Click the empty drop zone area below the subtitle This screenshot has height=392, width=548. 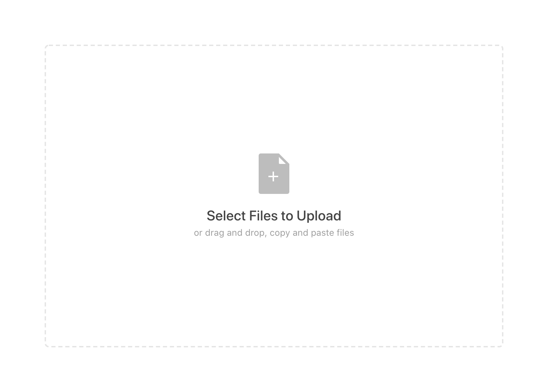click(274, 293)
